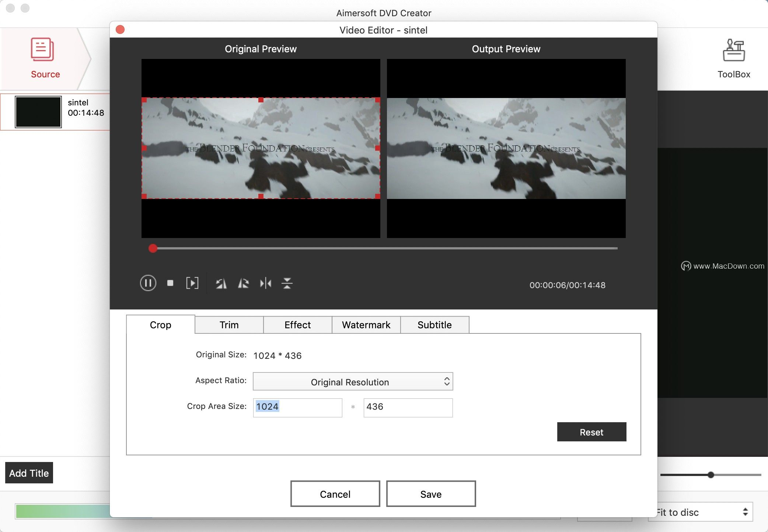
Task: Open the Fit to disc dropdown
Action: pyautogui.click(x=700, y=512)
